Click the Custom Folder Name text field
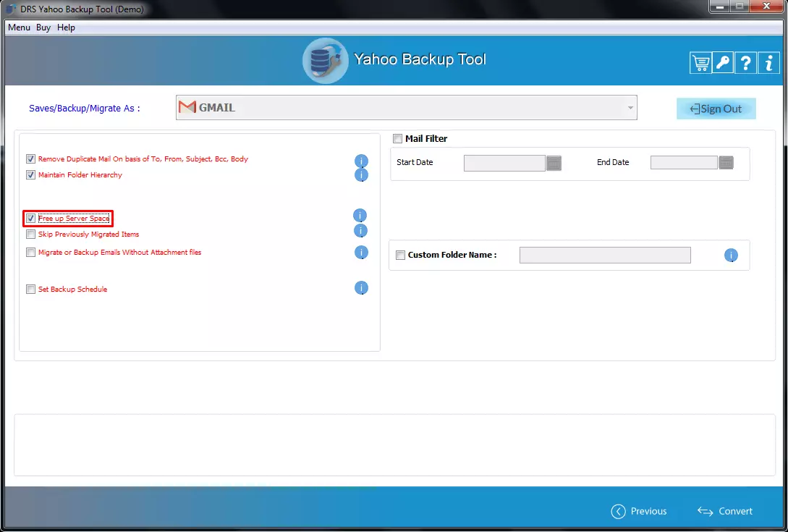Screen dimensions: 788x532 pos(605,255)
